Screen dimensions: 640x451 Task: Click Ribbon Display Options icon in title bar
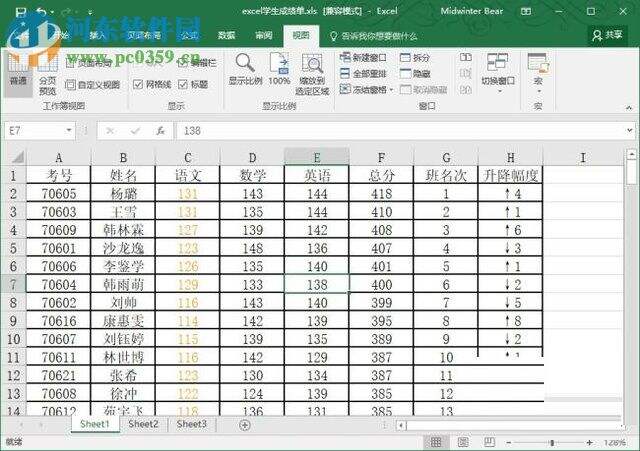(526, 11)
